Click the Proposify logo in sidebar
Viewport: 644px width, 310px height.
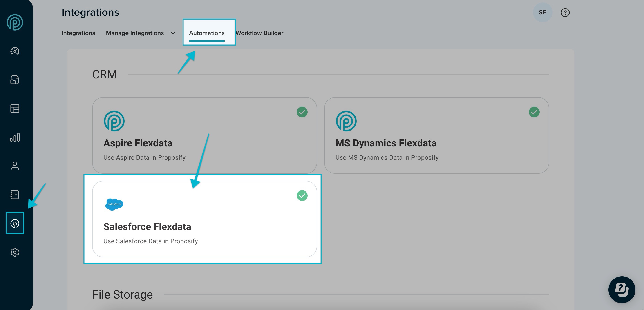15,22
